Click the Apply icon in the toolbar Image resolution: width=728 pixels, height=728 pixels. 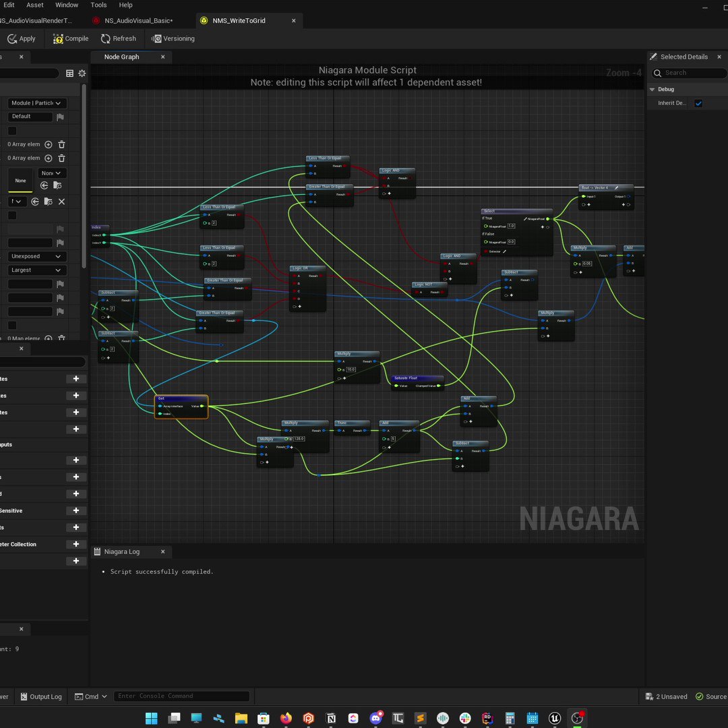[x=11, y=38]
